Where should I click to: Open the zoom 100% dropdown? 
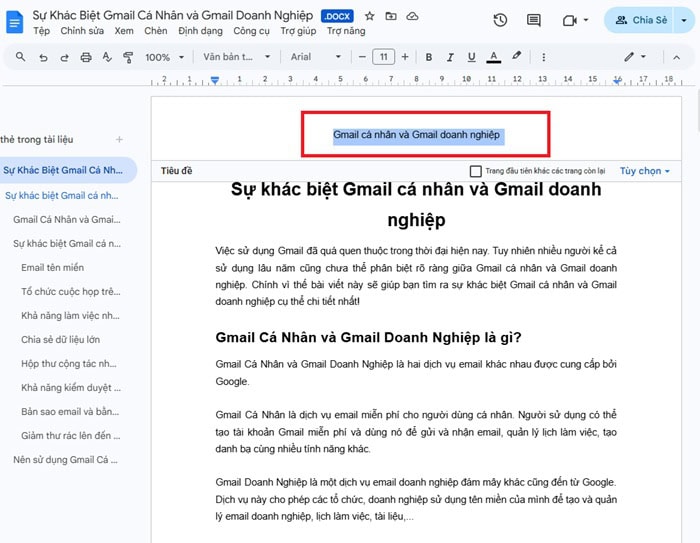(163, 57)
